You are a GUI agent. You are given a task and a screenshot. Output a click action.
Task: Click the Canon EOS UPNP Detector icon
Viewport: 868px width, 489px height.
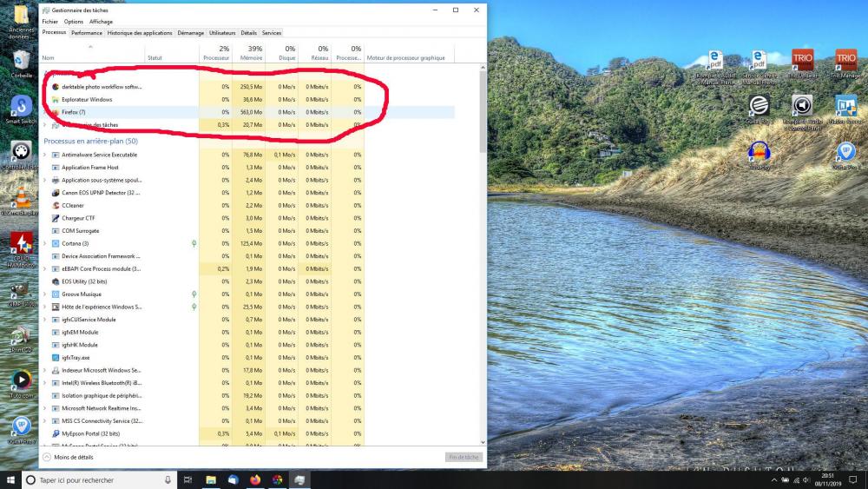tap(56, 193)
